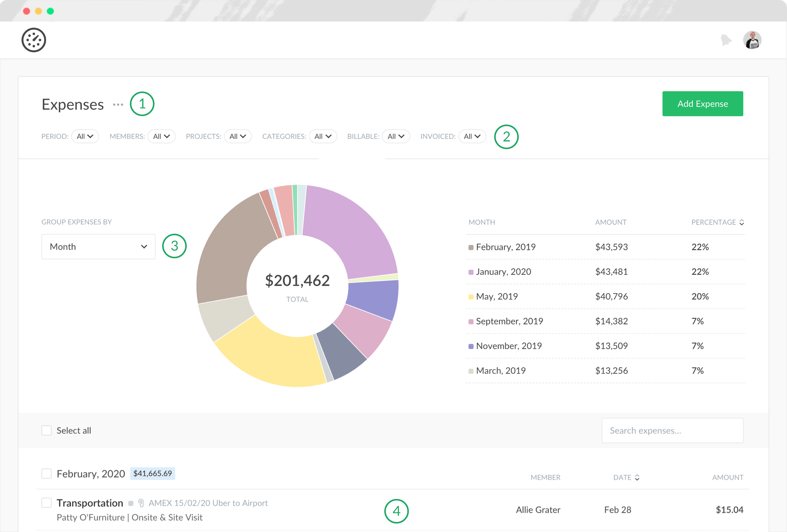Sort by Percentage column arrows
This screenshot has width=787, height=532.
coord(742,222)
